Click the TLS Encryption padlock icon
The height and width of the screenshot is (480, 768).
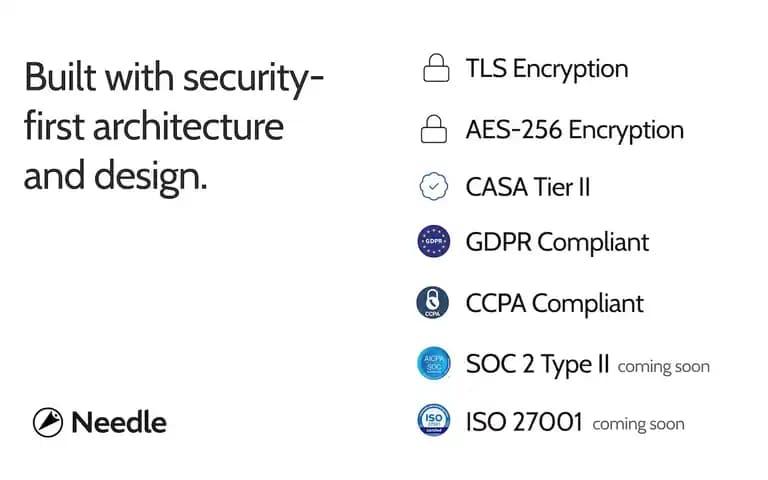(436, 68)
